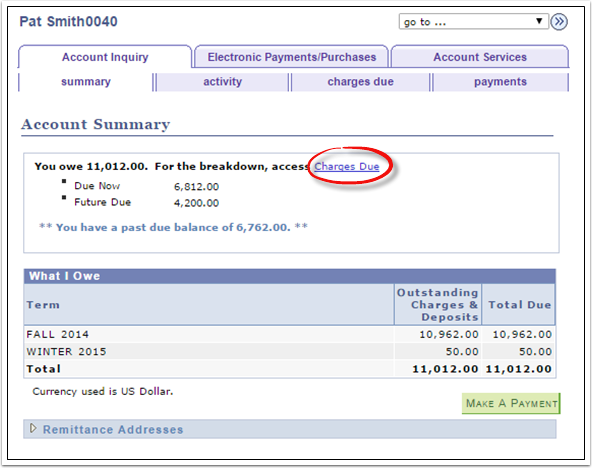Click the Remittance Addresses label

click(x=113, y=430)
